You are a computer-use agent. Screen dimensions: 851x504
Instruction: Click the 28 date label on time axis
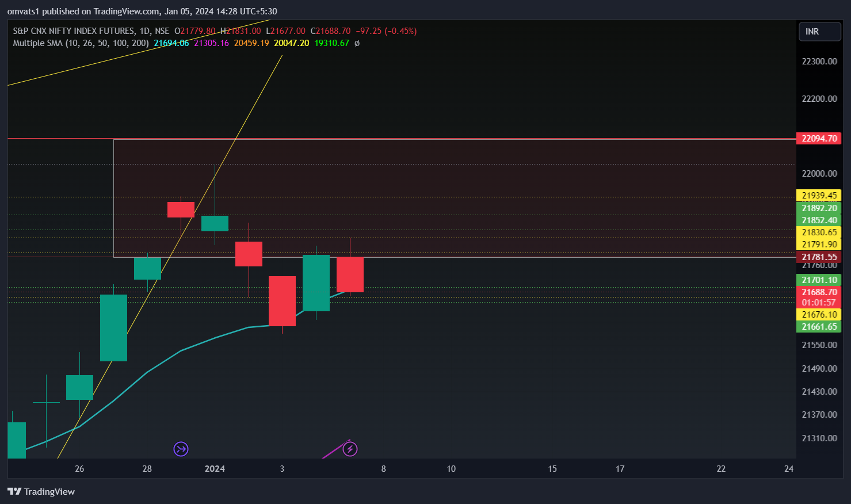147,469
